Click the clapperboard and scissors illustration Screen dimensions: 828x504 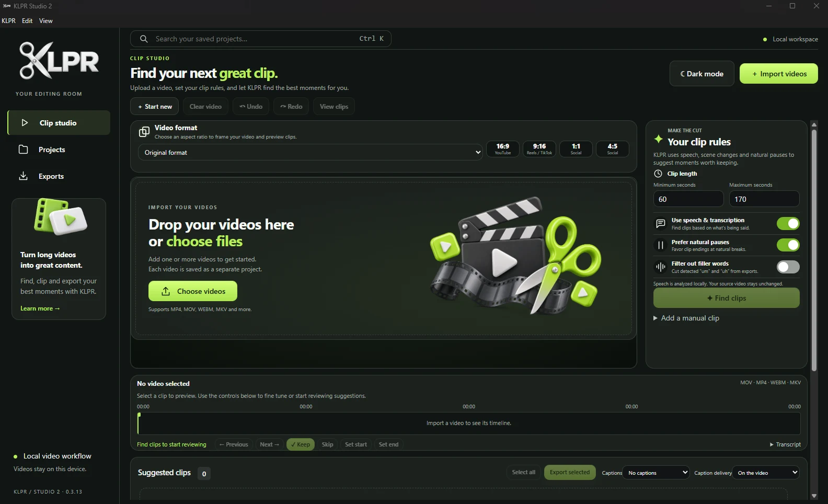pos(515,256)
